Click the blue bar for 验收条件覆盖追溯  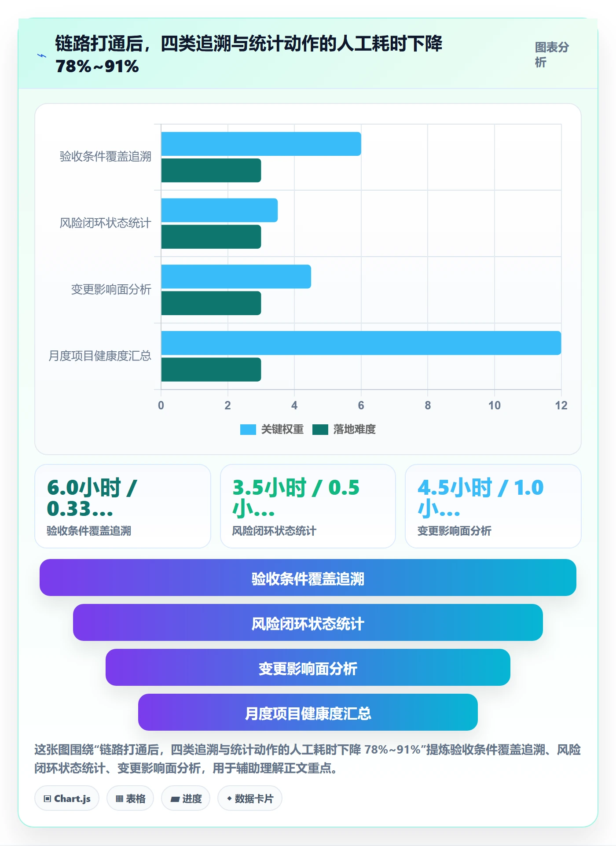coord(261,144)
